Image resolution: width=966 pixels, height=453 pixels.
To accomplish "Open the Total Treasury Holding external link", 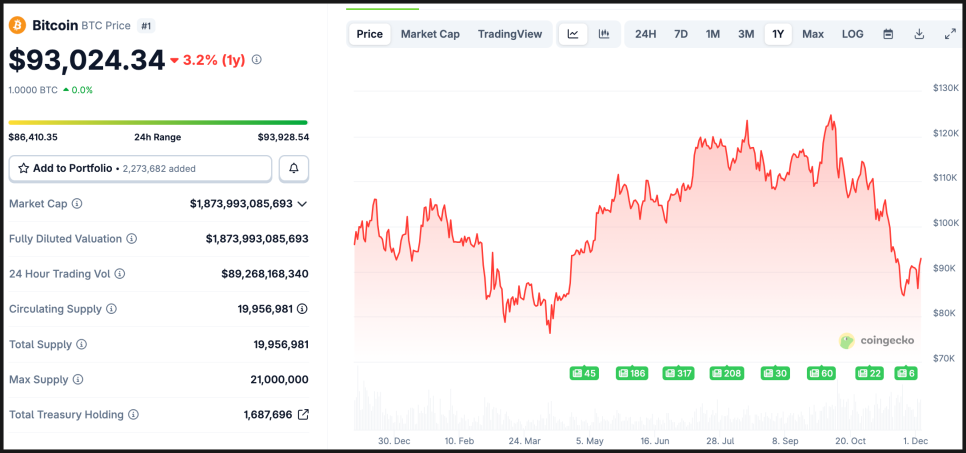I will [303, 414].
